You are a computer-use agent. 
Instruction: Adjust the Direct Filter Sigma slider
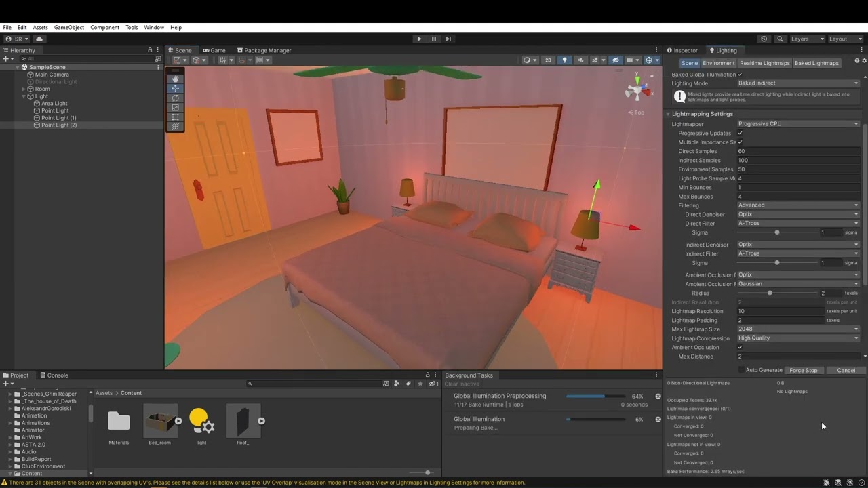point(777,232)
